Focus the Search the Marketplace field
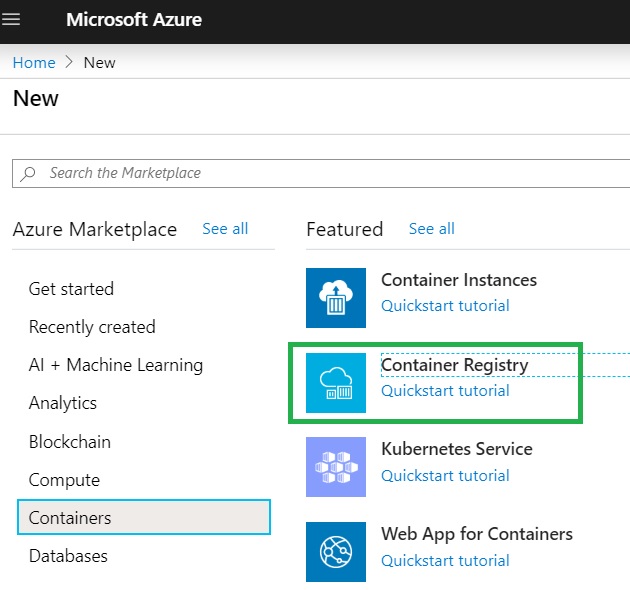This screenshot has height=590, width=630. (x=330, y=173)
